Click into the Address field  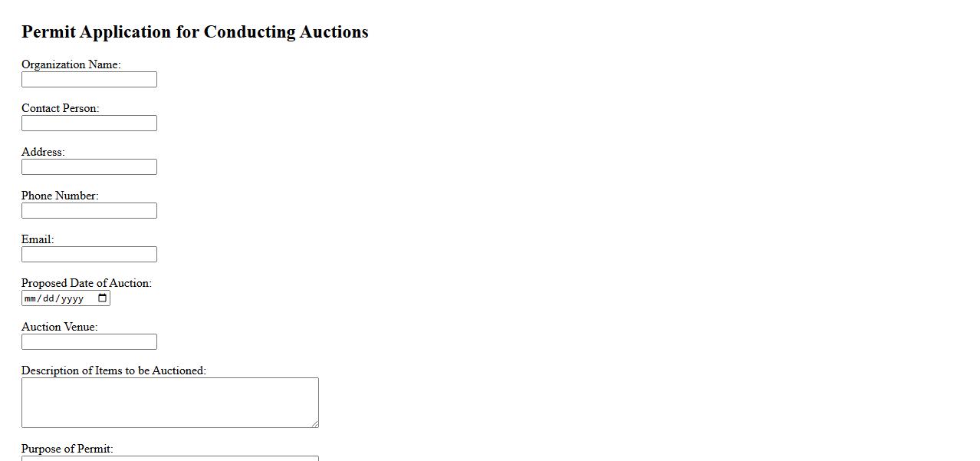(89, 167)
